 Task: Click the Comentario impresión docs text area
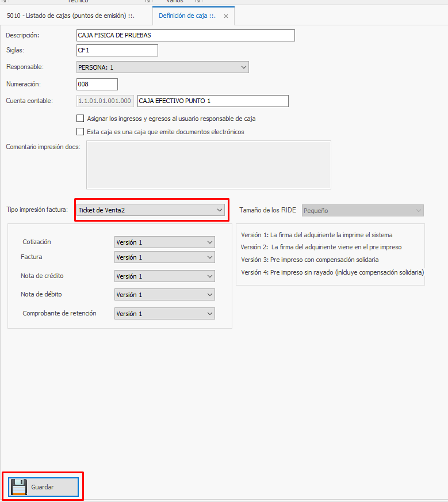tap(208, 165)
